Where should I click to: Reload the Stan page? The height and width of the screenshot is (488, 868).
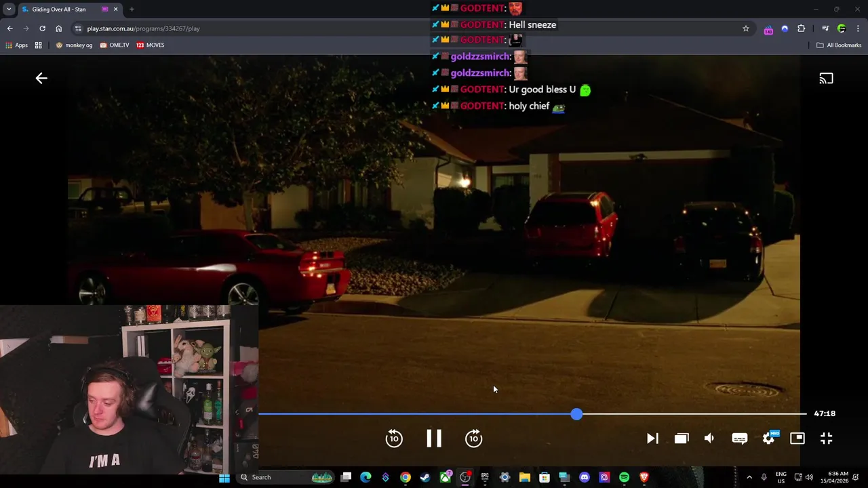[x=42, y=28]
